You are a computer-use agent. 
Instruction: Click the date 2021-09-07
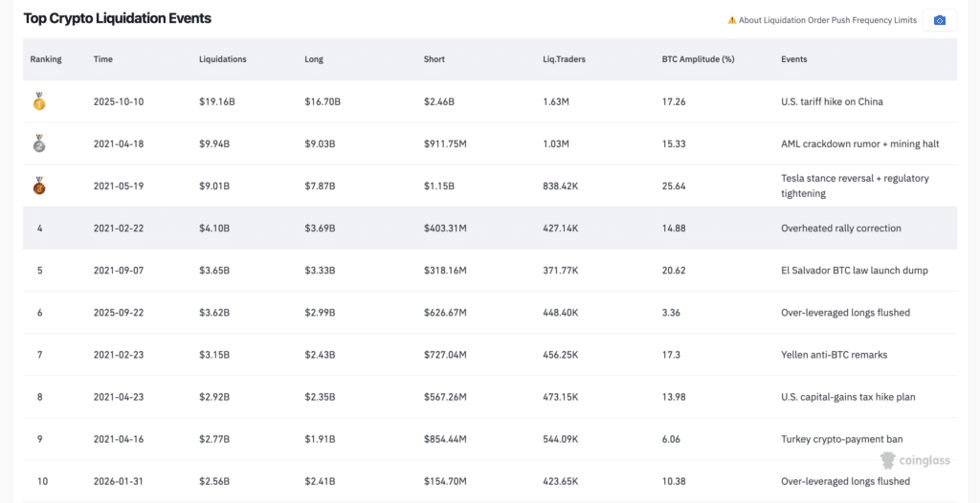click(119, 271)
